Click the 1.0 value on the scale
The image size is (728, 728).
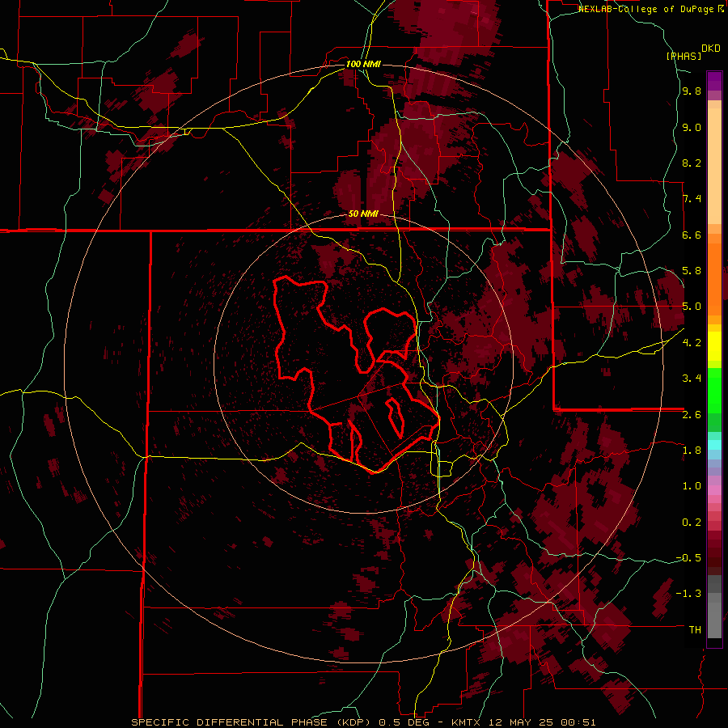coord(692,486)
